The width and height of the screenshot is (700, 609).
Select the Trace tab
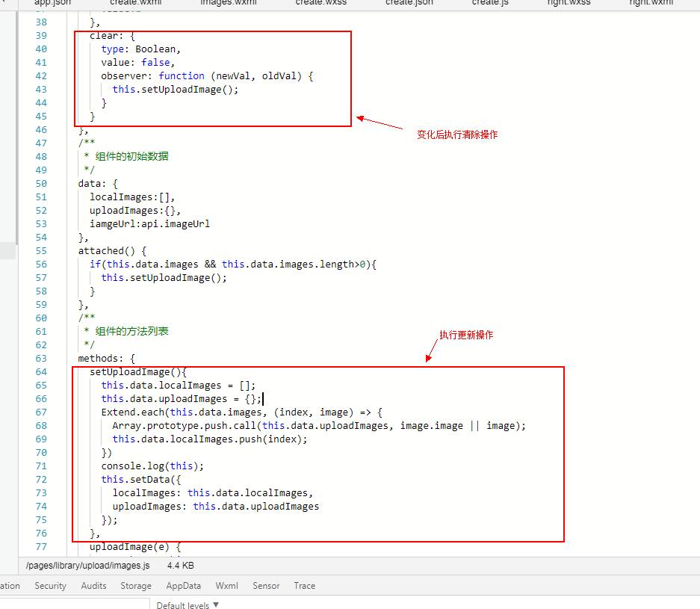point(304,586)
